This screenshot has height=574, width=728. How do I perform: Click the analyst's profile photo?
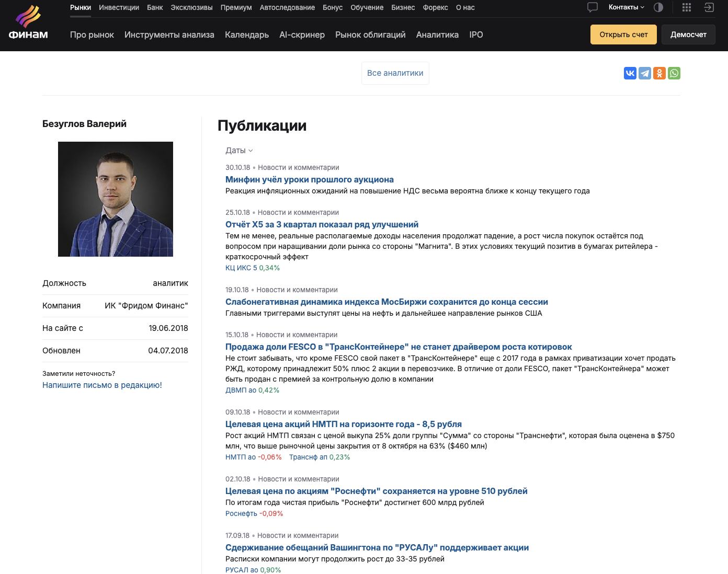click(x=116, y=199)
